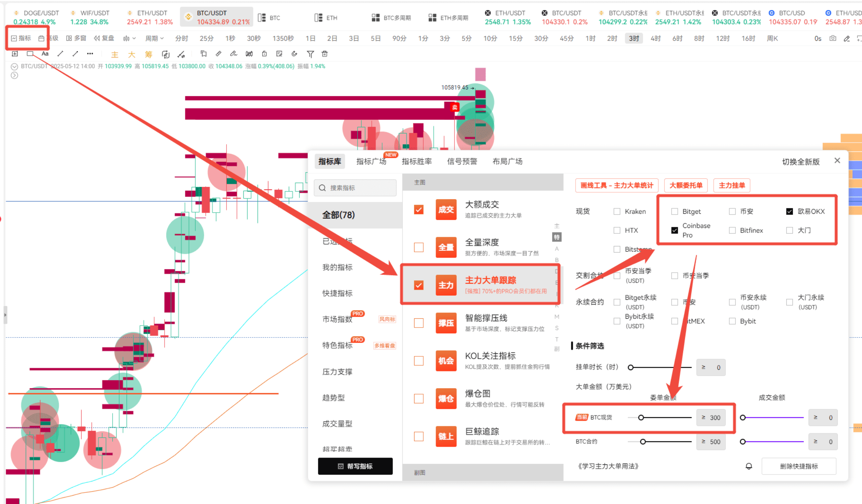This screenshot has height=504, width=862.
Task: Click the orange 撑压 indicator icon
Action: pyautogui.click(x=446, y=323)
